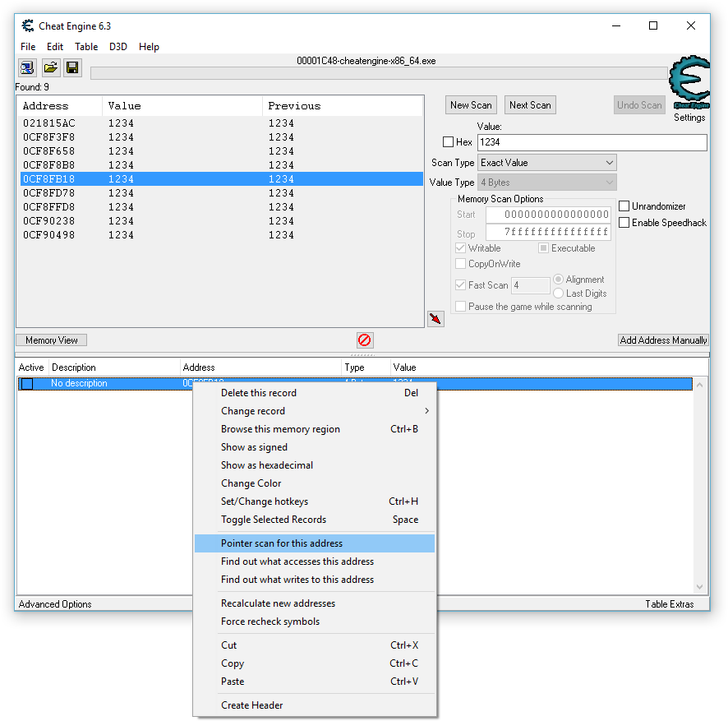This screenshot has width=728, height=721.
Task: Toggle the Executable checkbox
Action: [543, 247]
